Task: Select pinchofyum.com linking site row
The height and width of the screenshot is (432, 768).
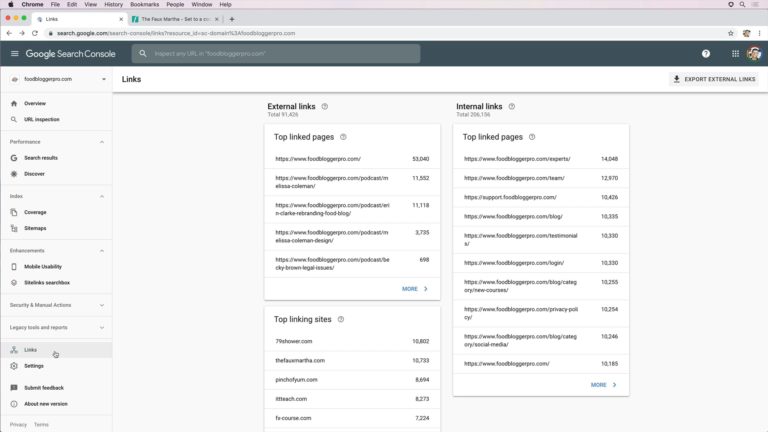Action: [x=352, y=380]
